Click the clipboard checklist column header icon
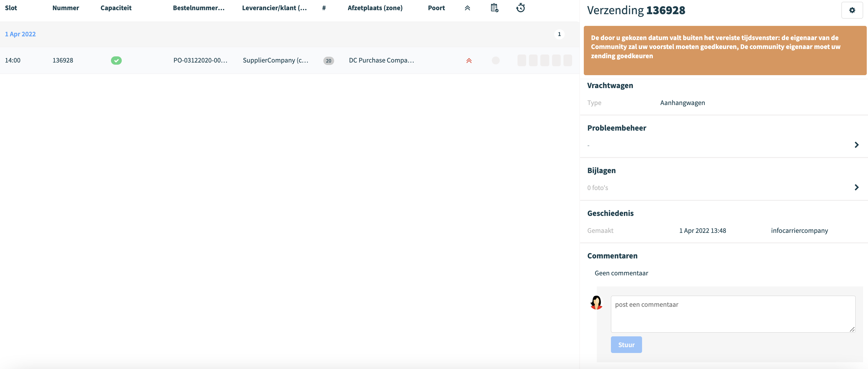Screen dimensions: 868x369 [x=494, y=8]
